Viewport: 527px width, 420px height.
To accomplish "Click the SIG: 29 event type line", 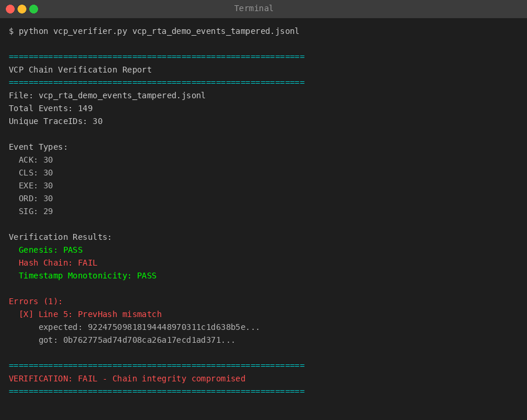I will (x=36, y=211).
